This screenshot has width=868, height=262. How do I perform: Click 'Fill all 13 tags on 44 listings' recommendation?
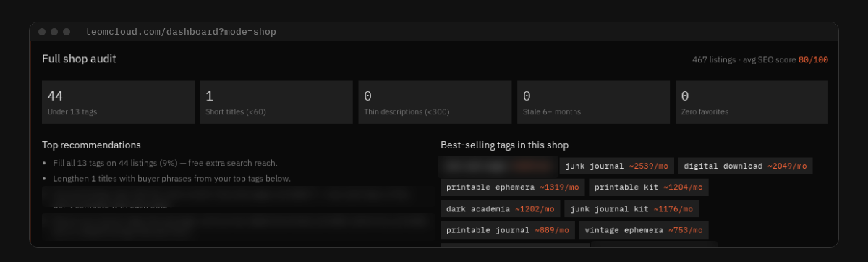166,163
